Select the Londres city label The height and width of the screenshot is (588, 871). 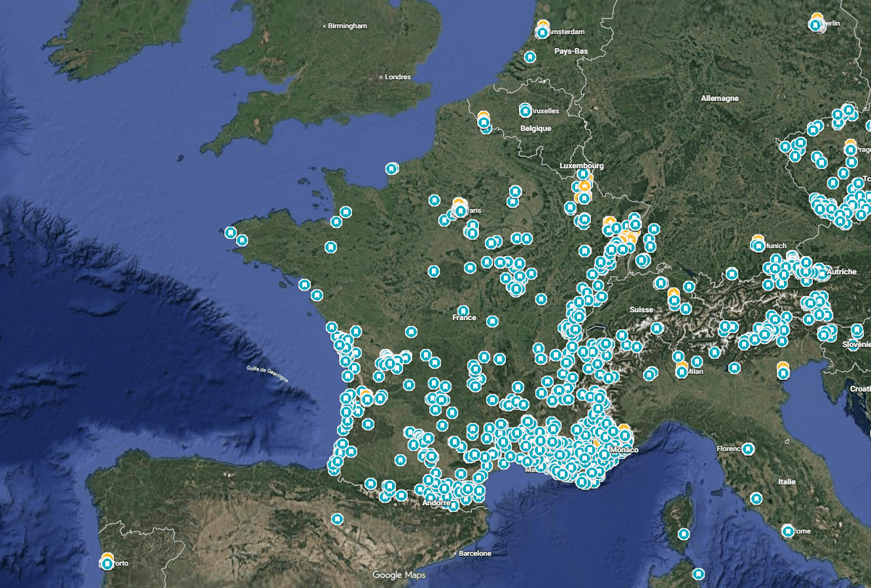[x=398, y=77]
